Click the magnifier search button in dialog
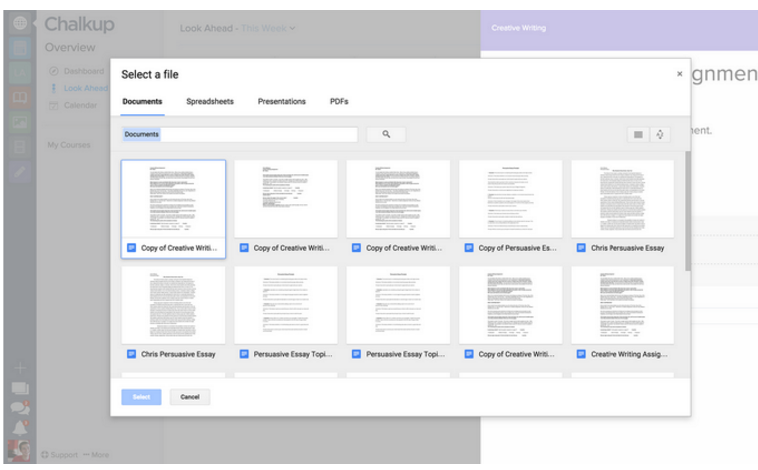The height and width of the screenshot is (470, 758). click(386, 134)
